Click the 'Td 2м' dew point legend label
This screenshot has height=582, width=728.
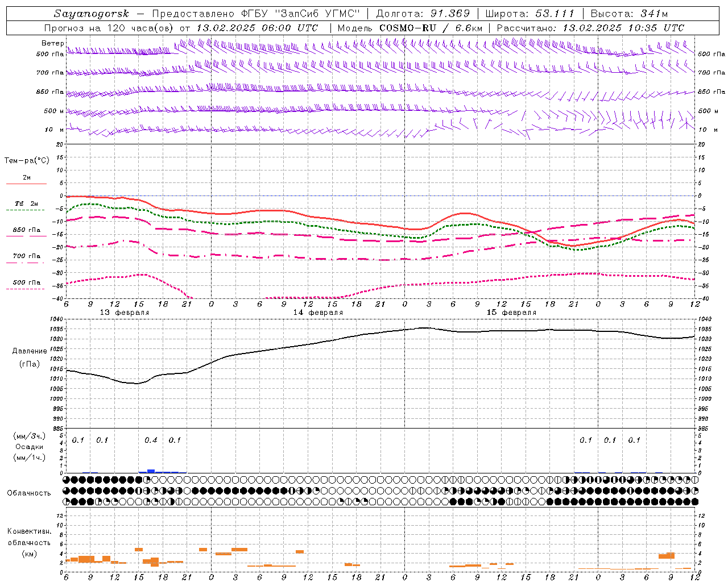pos(26,203)
